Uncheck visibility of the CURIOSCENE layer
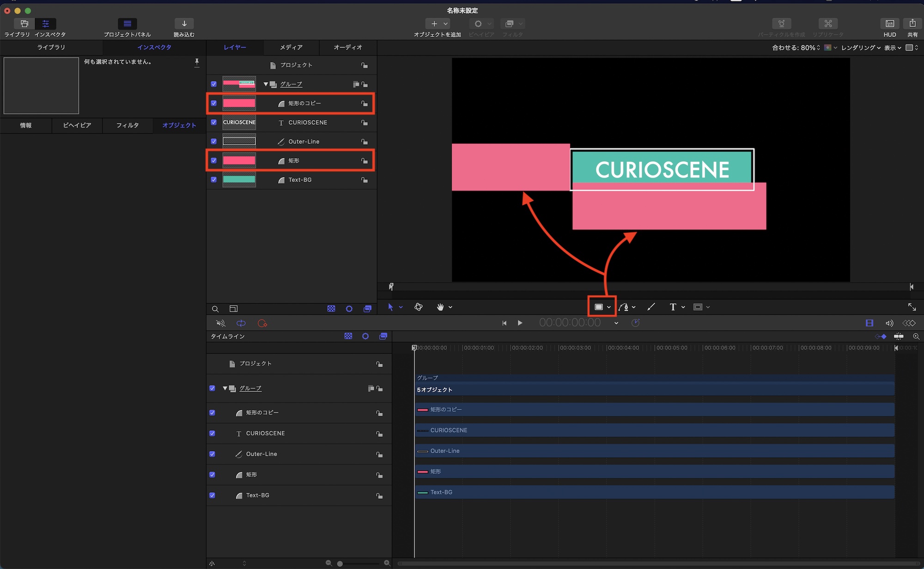This screenshot has height=569, width=924. [213, 122]
